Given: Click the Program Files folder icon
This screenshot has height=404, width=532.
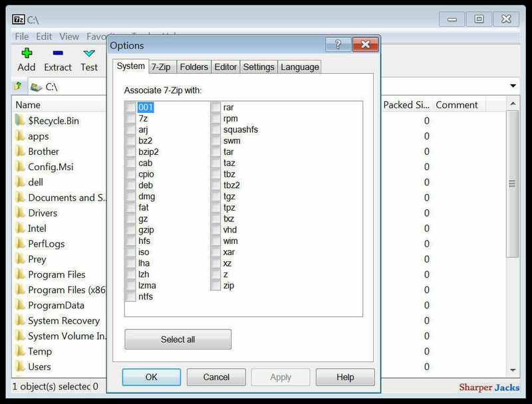Looking at the screenshot, I should point(21,274).
